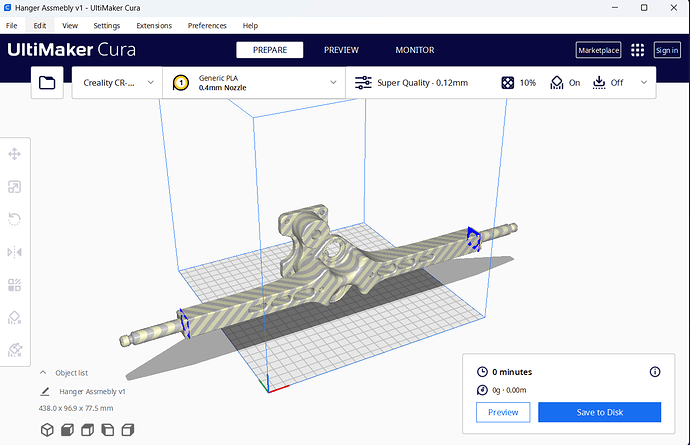The width and height of the screenshot is (690, 445).
Task: Click Save to Disk button
Action: point(599,412)
